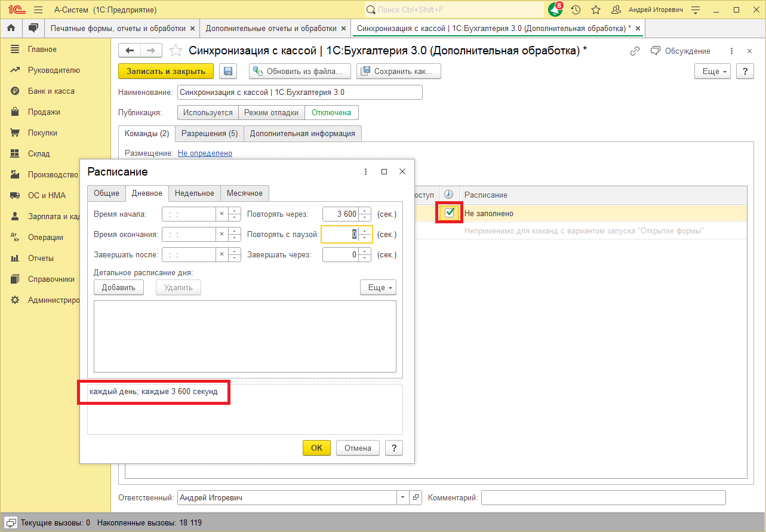This screenshot has height=532, width=766.
Task: Switch to Недельное schedule tab
Action: 195,193
